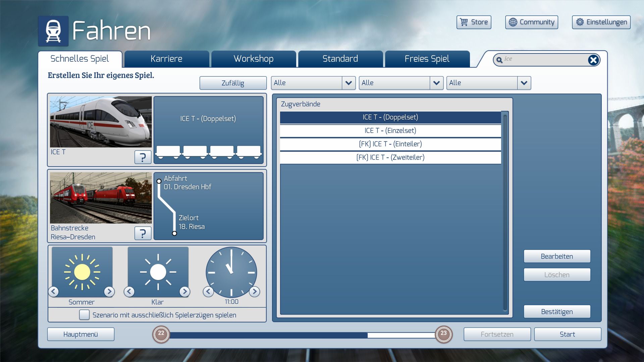Click the level 22 progress bar marker
This screenshot has width=644, height=362.
tap(161, 334)
